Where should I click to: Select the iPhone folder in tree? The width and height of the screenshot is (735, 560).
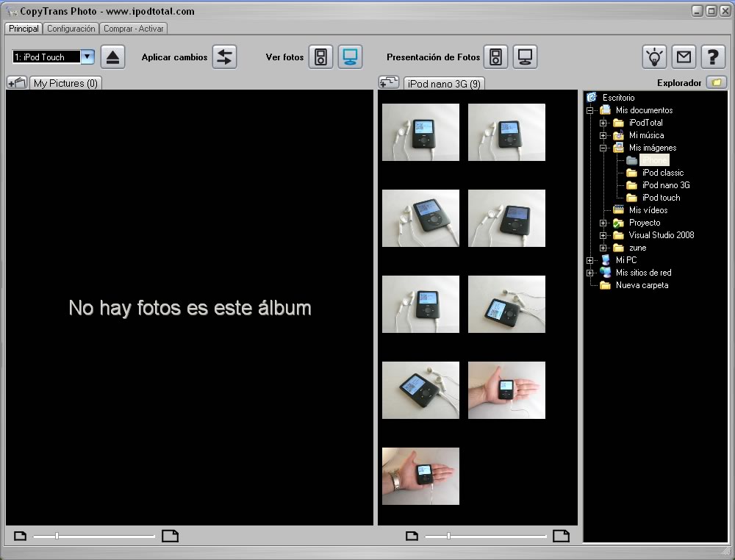click(x=654, y=160)
